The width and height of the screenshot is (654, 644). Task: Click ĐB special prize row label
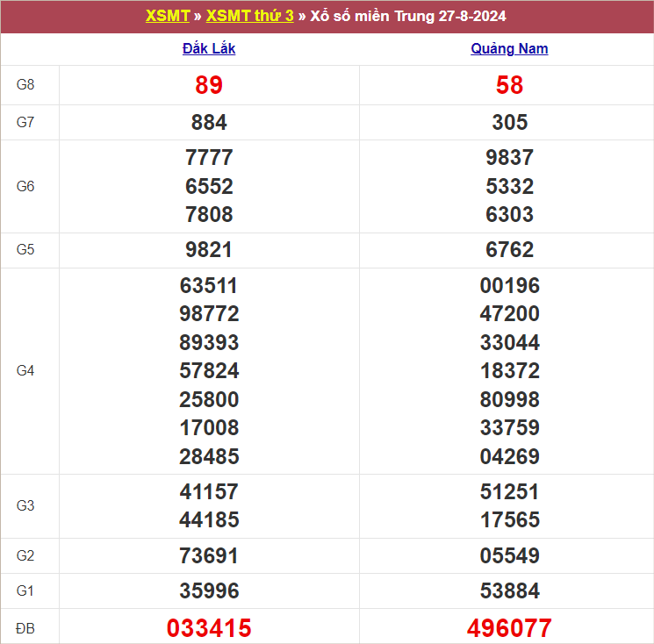tap(25, 628)
